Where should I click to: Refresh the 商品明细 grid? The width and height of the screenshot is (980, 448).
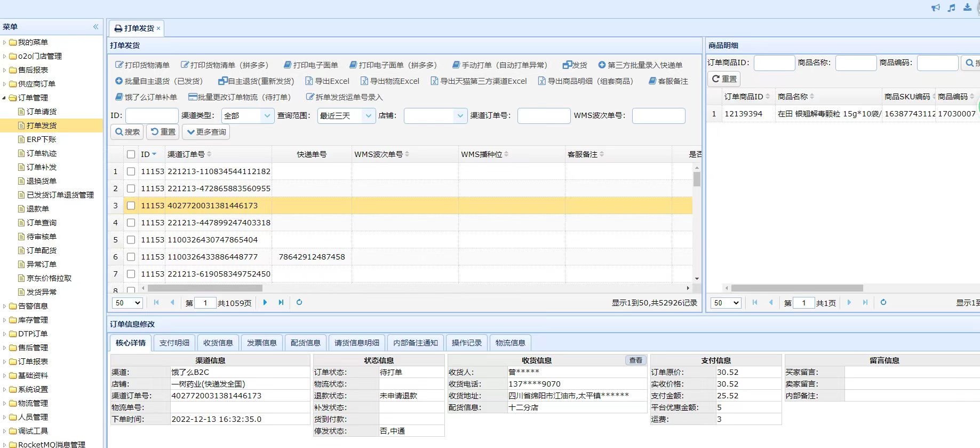click(x=883, y=302)
